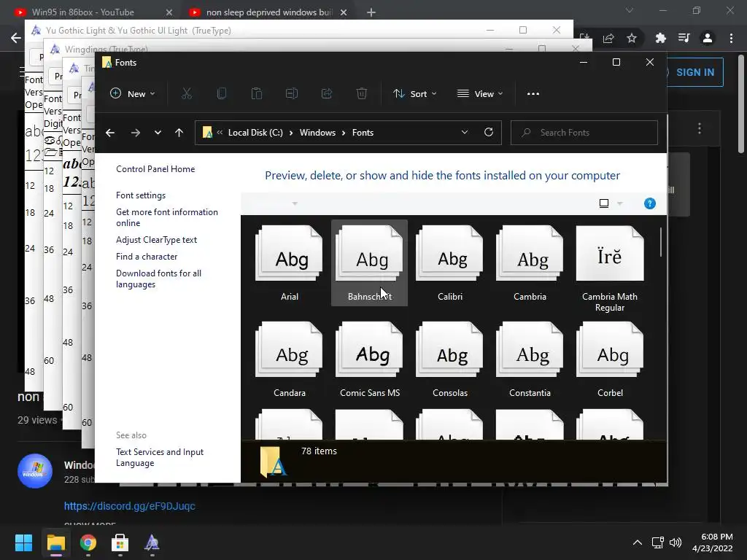
Task: Open the See more three-dots menu
Action: pyautogui.click(x=533, y=94)
